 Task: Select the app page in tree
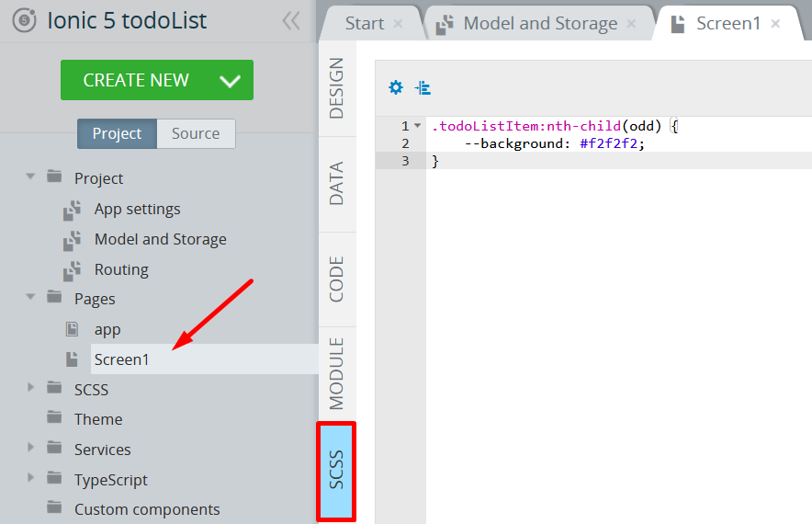[107, 330]
